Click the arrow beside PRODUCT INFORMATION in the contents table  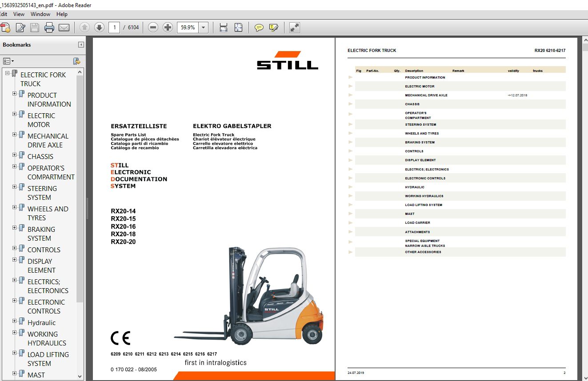(351, 77)
